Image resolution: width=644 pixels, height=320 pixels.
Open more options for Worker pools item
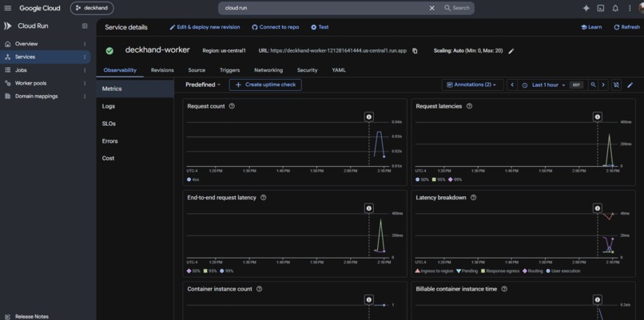click(x=85, y=83)
